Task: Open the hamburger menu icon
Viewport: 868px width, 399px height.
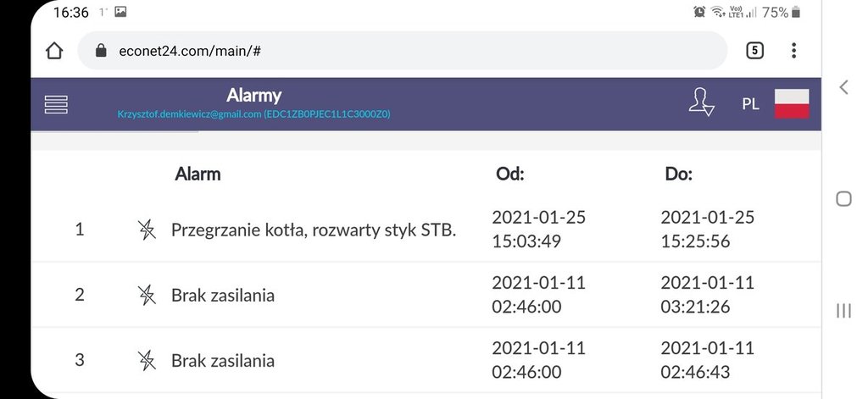Action: (56, 104)
